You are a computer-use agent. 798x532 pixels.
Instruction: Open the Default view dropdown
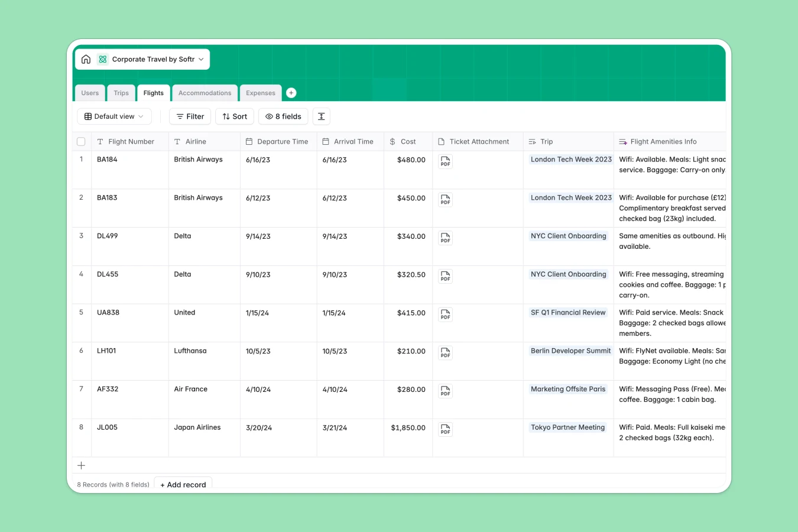(x=114, y=116)
